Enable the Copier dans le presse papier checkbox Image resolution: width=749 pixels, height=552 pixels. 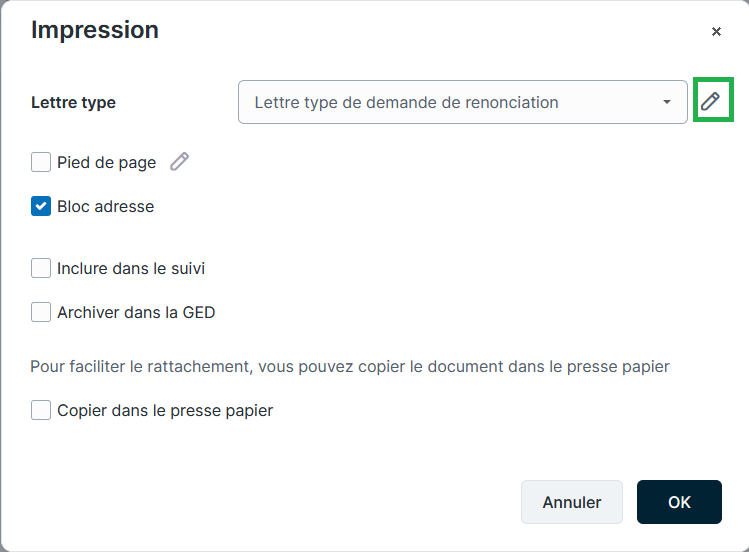click(x=41, y=410)
